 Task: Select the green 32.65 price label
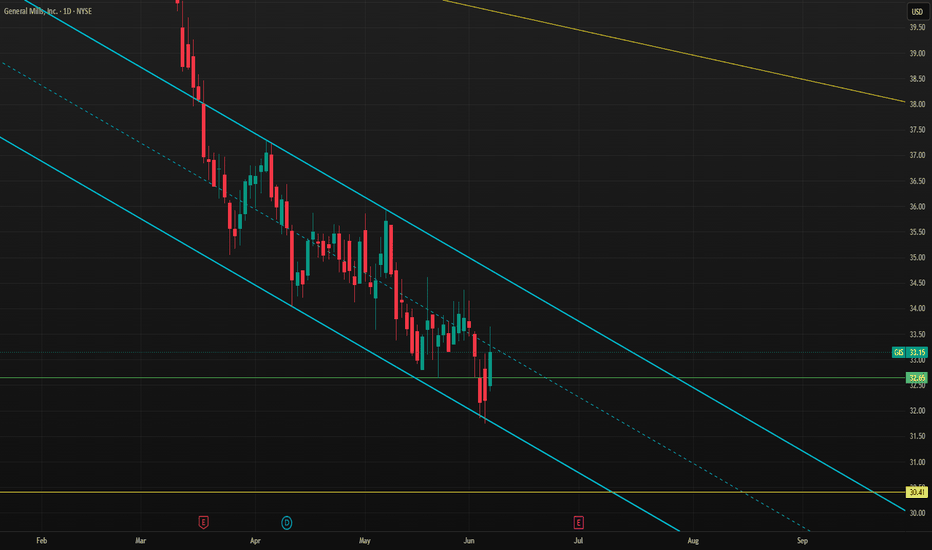point(917,378)
